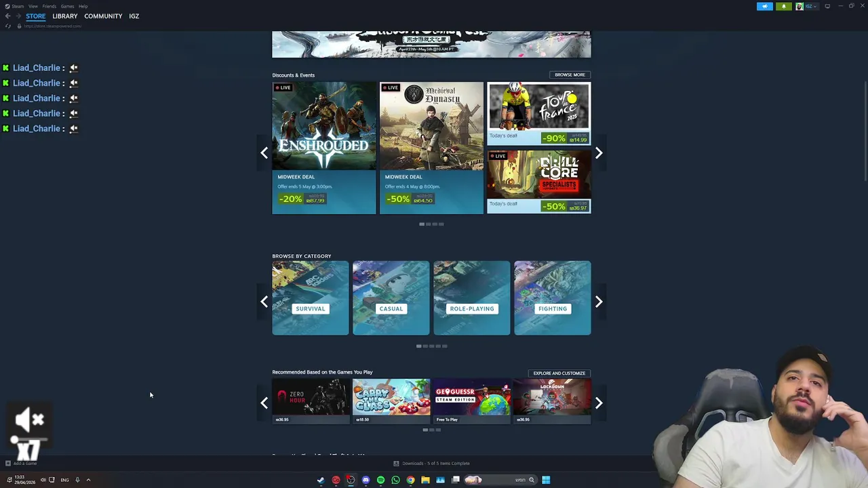The image size is (868, 488).
Task: Open the system volume tray icon
Action: (x=43, y=480)
